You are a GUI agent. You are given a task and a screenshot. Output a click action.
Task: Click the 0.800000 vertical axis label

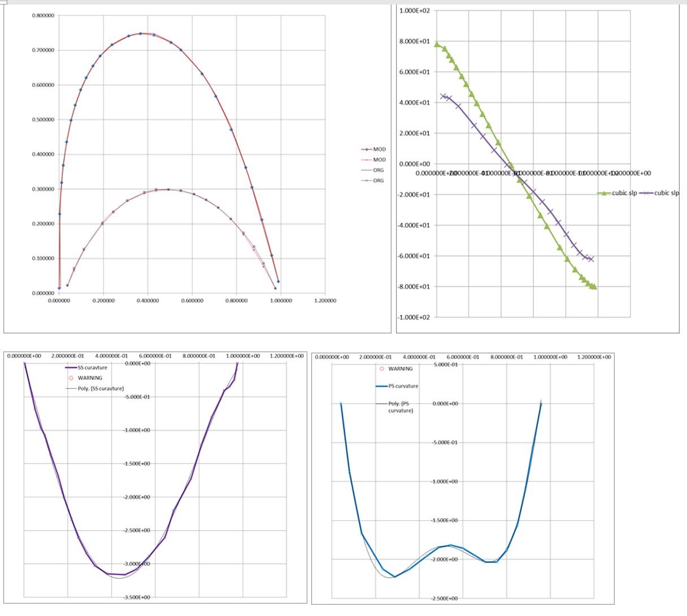coord(43,15)
